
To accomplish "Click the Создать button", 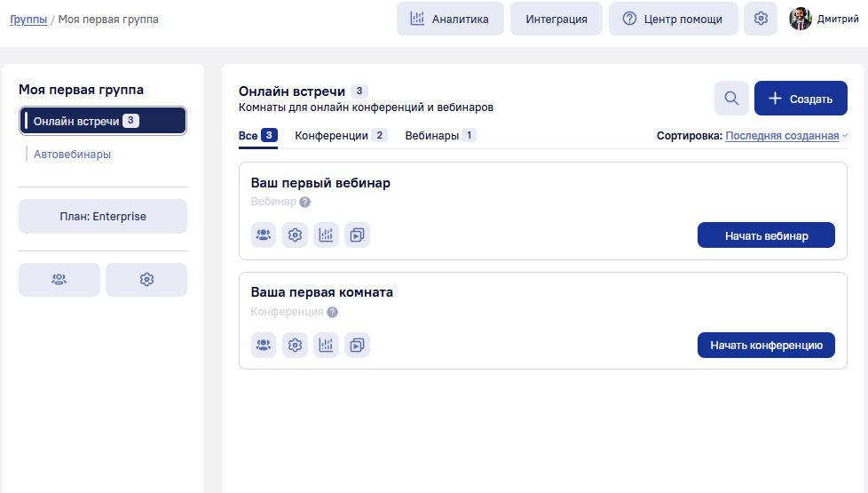I will click(801, 99).
